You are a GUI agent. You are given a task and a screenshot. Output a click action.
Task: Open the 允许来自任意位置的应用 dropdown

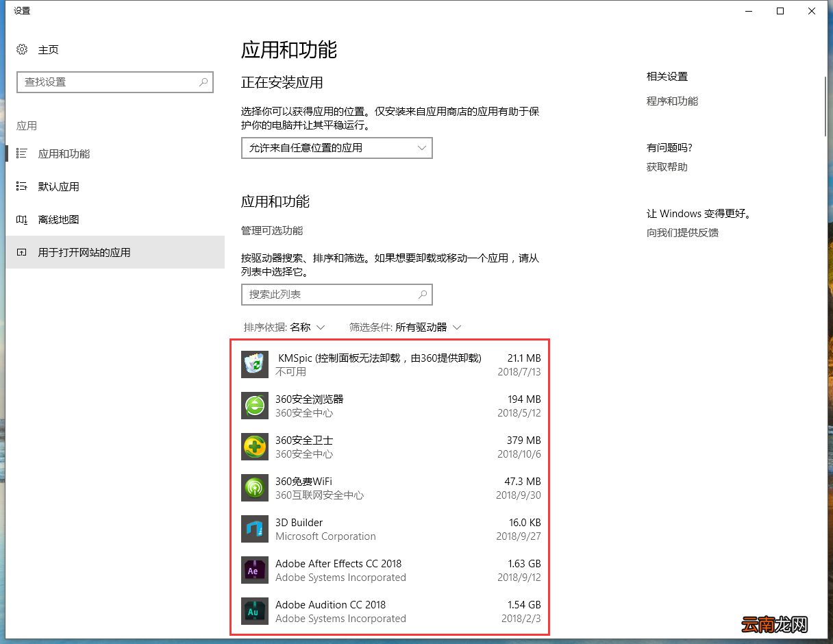coord(337,148)
